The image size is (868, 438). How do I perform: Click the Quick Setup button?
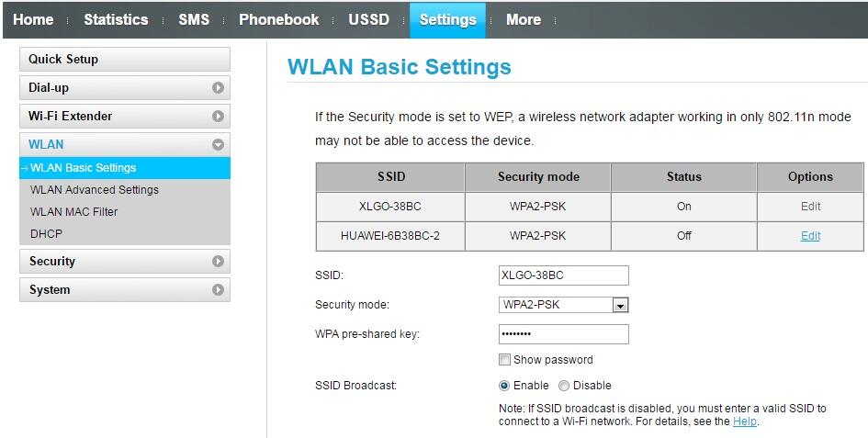point(124,60)
